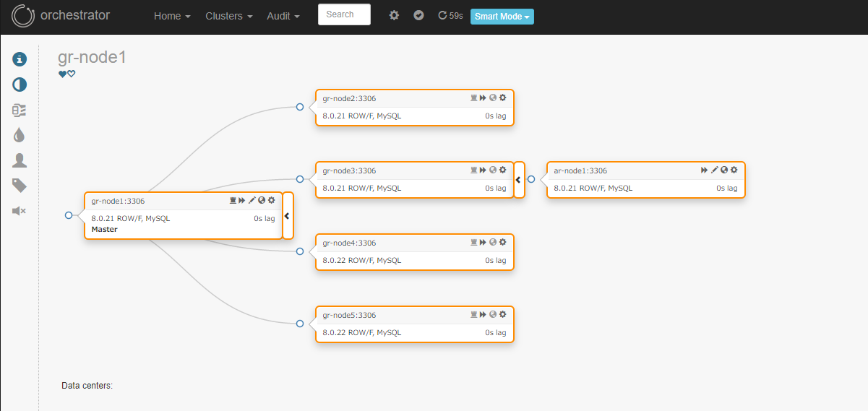
Task: Click rook icon on gr-node4:3306
Action: [x=474, y=242]
